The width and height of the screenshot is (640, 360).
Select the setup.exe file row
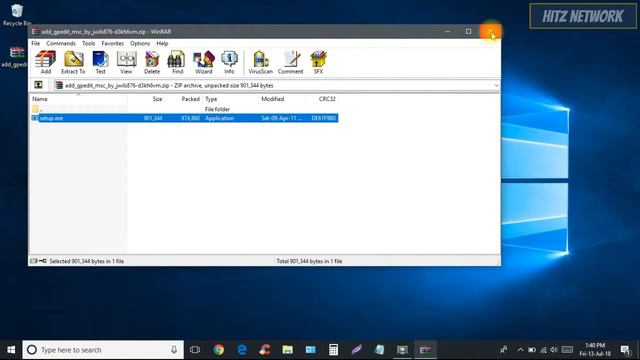tap(184, 118)
